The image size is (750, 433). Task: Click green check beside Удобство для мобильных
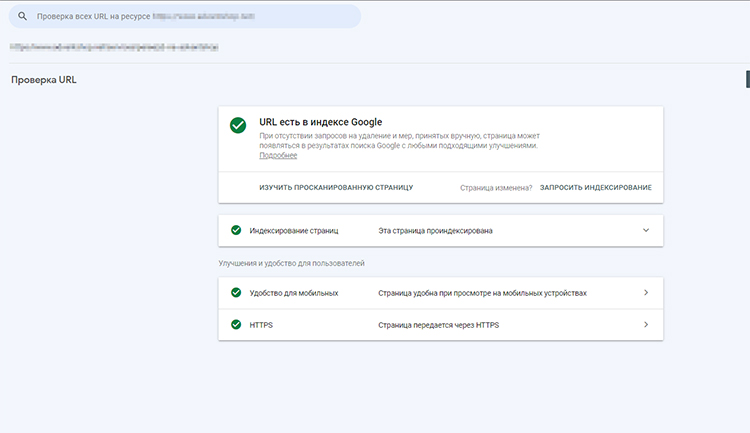click(236, 293)
